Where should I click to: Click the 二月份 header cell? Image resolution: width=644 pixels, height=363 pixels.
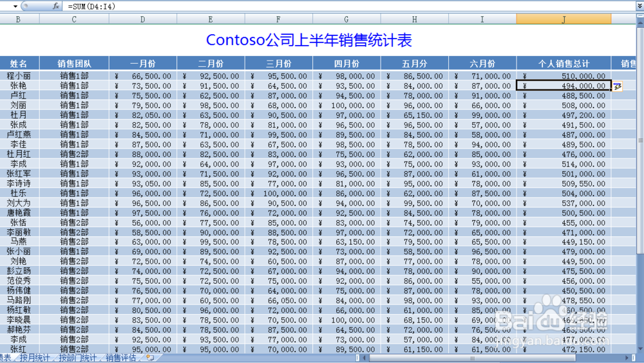click(211, 64)
